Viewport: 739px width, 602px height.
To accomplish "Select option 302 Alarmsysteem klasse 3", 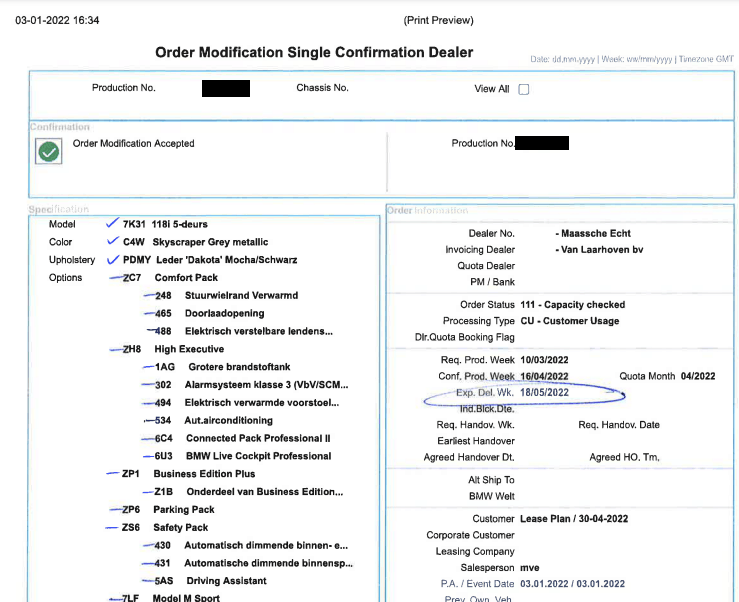I will [x=252, y=385].
